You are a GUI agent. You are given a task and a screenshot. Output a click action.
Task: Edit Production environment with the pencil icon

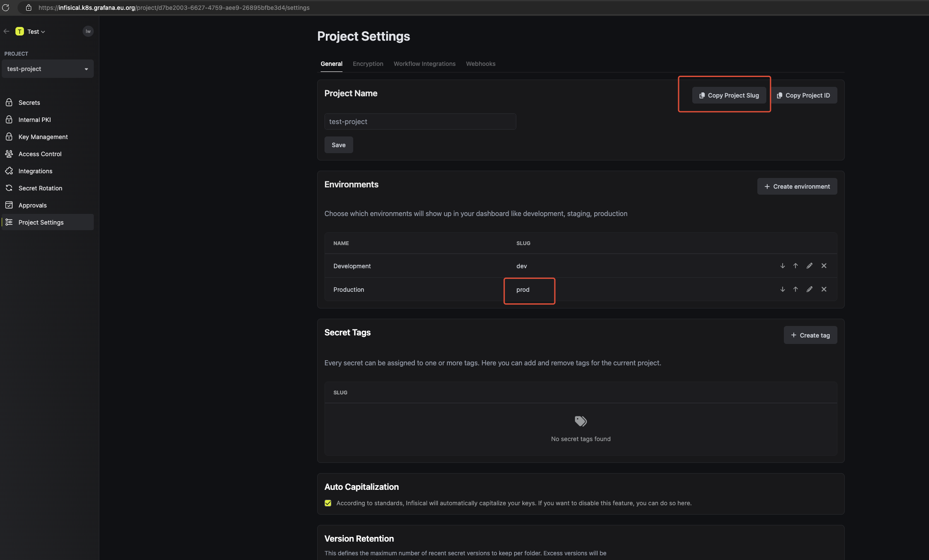pyautogui.click(x=809, y=289)
